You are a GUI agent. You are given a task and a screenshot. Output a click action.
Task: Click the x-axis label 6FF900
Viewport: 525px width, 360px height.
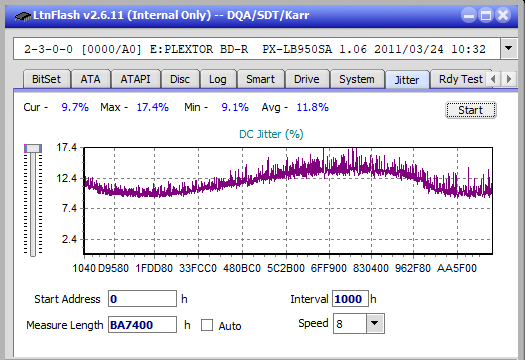point(328,268)
